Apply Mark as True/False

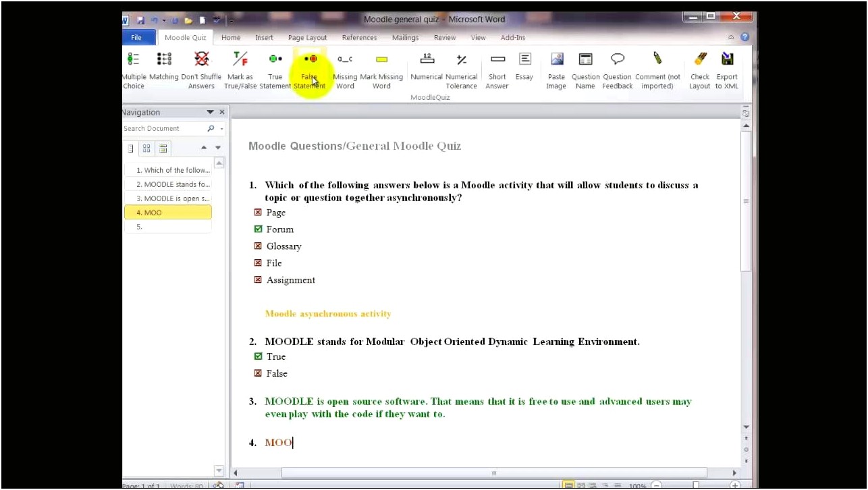240,70
